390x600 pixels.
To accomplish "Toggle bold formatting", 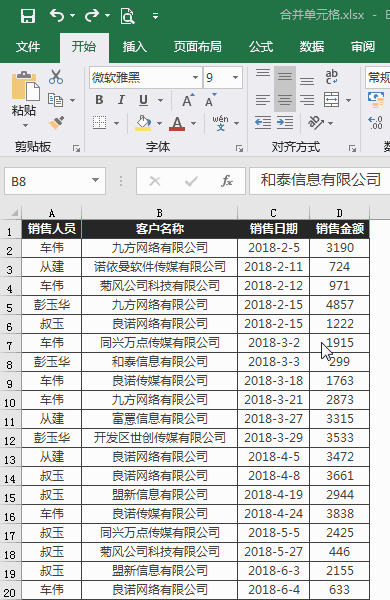I will (x=99, y=100).
